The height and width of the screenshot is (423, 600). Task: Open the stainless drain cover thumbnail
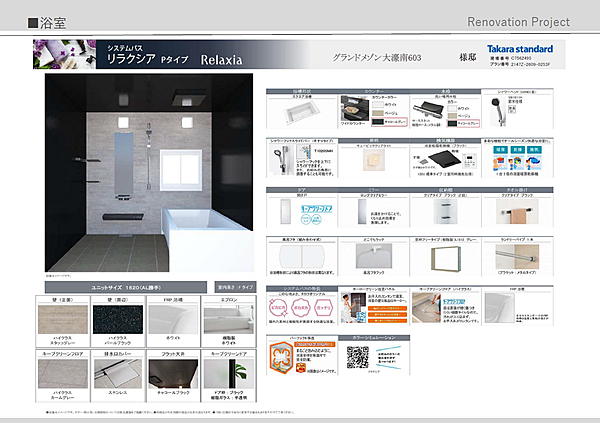pyautogui.click(x=118, y=374)
